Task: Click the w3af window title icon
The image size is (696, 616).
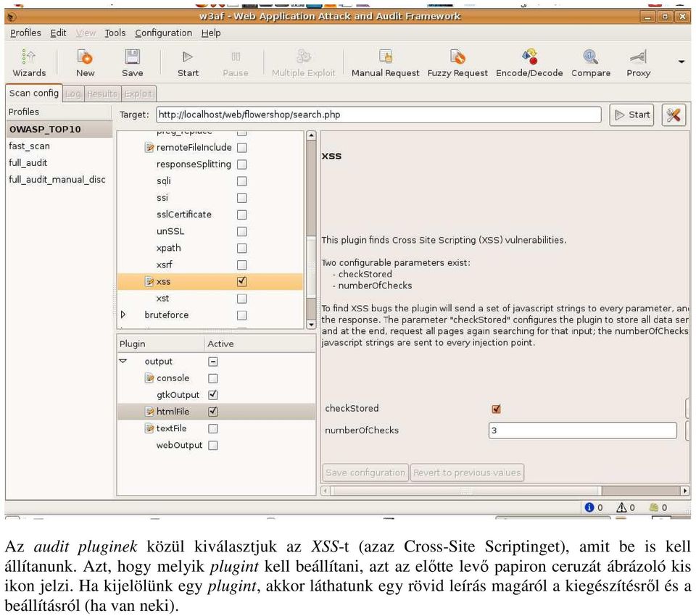Action: tap(12, 17)
